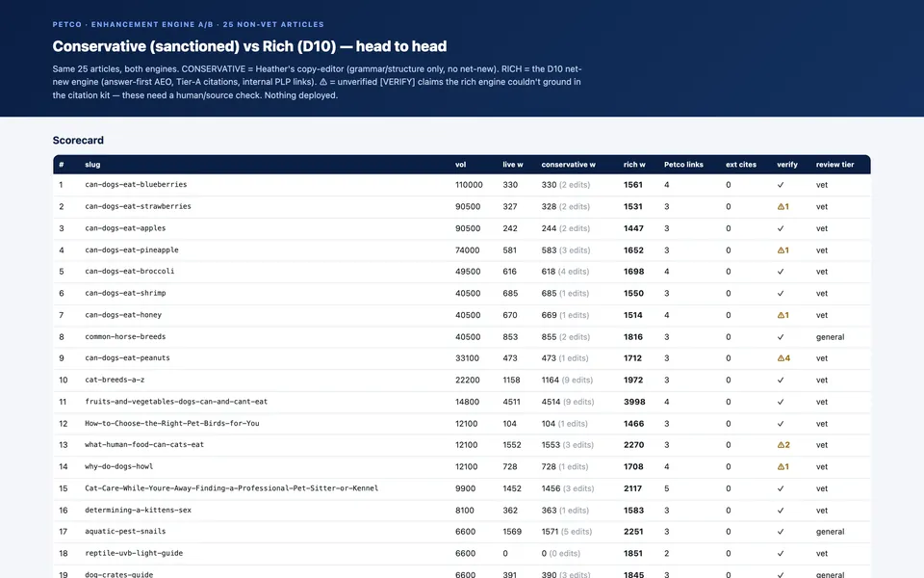Viewport: 924px width, 578px height.
Task: Click live word count 4511
Action: click(x=511, y=402)
